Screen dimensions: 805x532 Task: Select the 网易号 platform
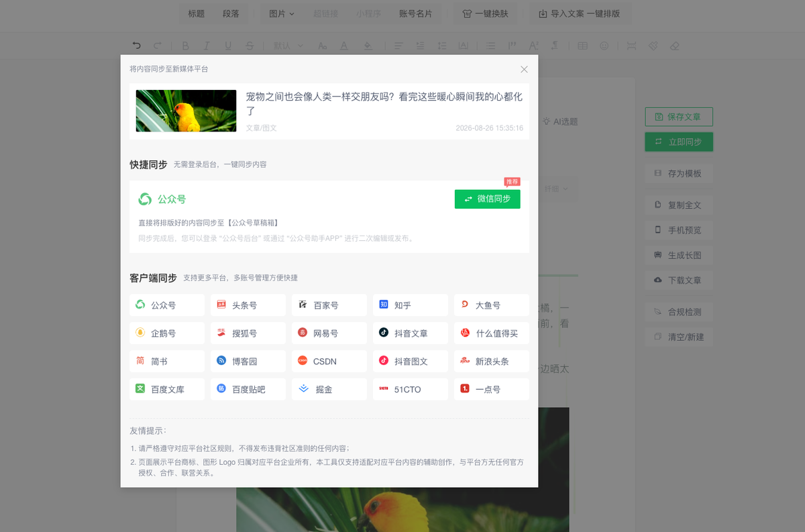[x=329, y=333]
